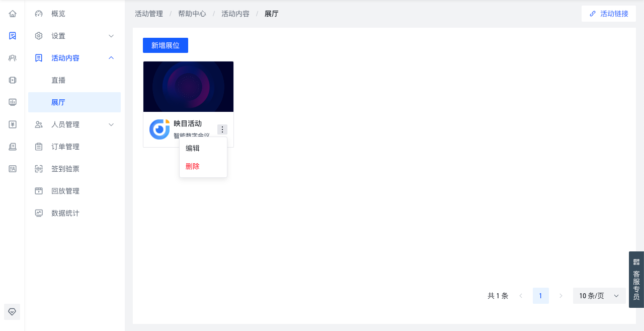Open the chart icon in left rail

point(13,102)
